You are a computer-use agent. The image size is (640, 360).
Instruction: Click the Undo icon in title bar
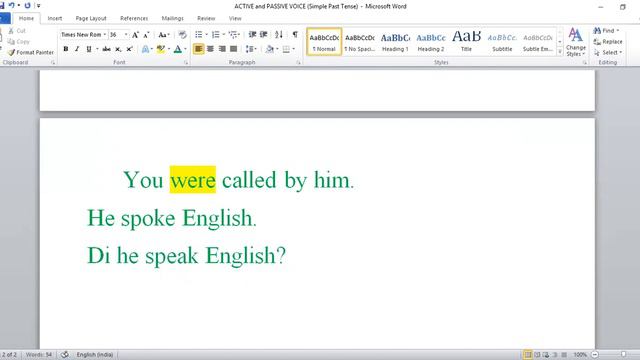pos(12,5)
